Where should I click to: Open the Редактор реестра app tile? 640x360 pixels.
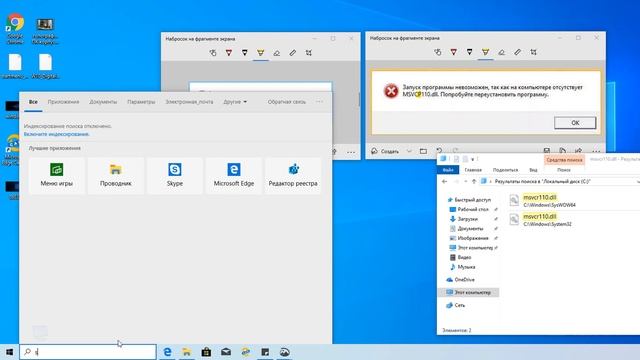pos(293,176)
